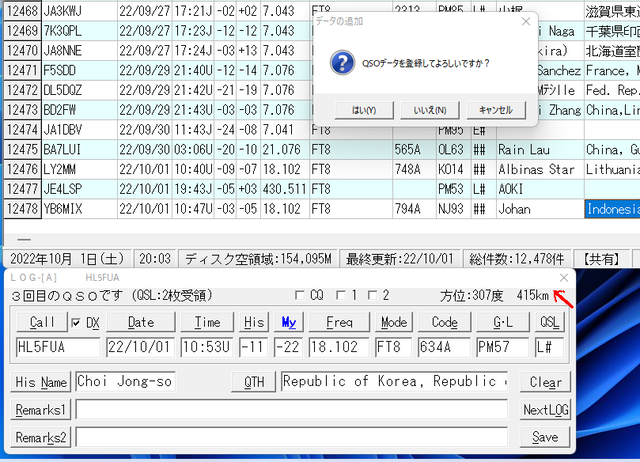The width and height of the screenshot is (640, 462).
Task: Click the name field Choi Jong-so
Action: tap(126, 382)
